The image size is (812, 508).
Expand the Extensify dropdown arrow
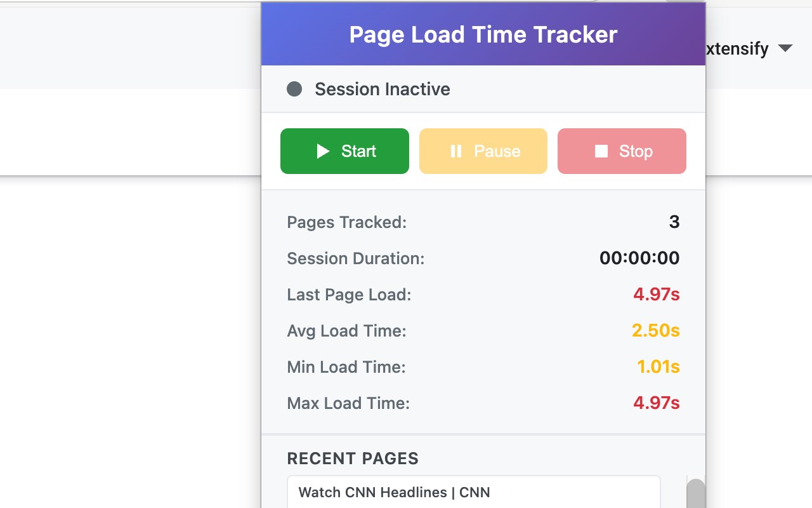click(x=785, y=48)
